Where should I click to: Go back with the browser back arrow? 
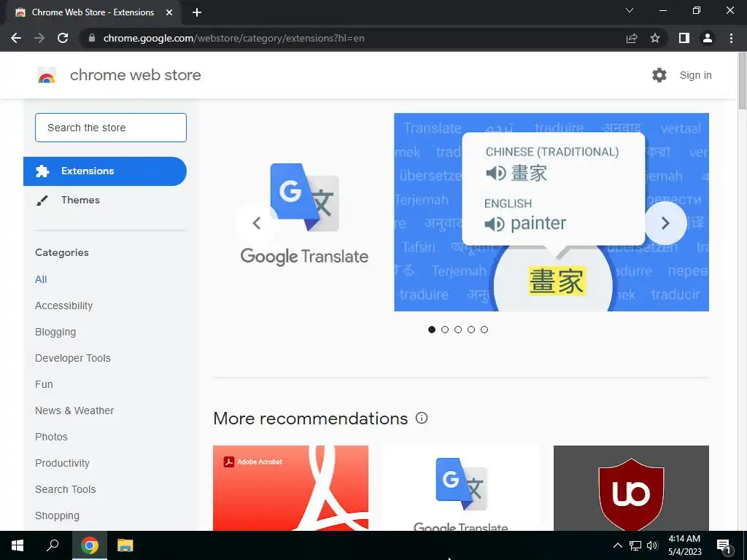(x=16, y=38)
